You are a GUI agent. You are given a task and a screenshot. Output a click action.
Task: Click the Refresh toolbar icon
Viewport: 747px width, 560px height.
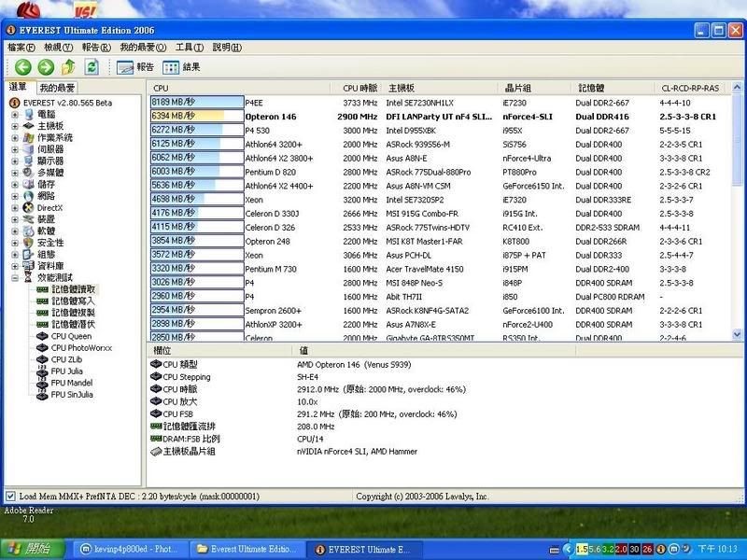pos(92,67)
